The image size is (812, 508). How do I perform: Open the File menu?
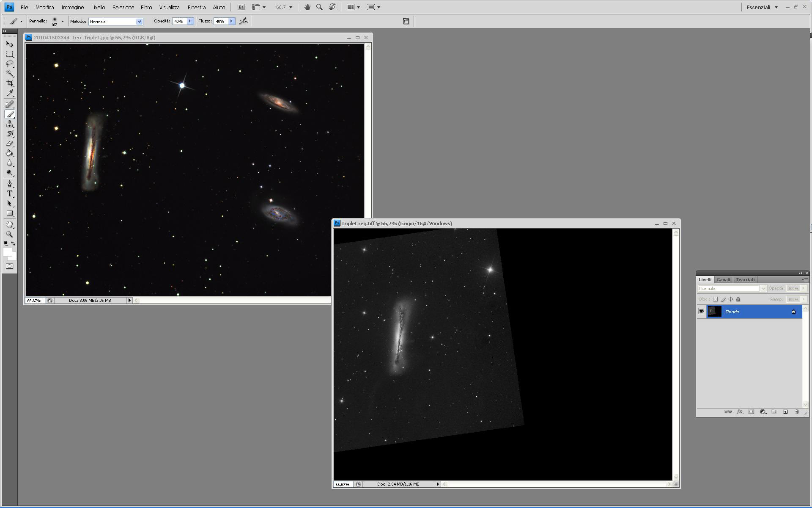pyautogui.click(x=24, y=7)
